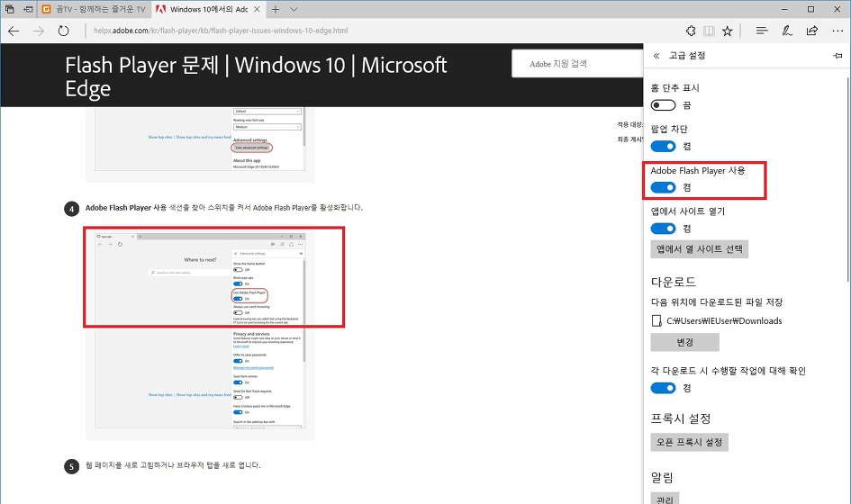The width and height of the screenshot is (851, 504).
Task: Select the Windows 10 Adobe tab
Action: (208, 9)
